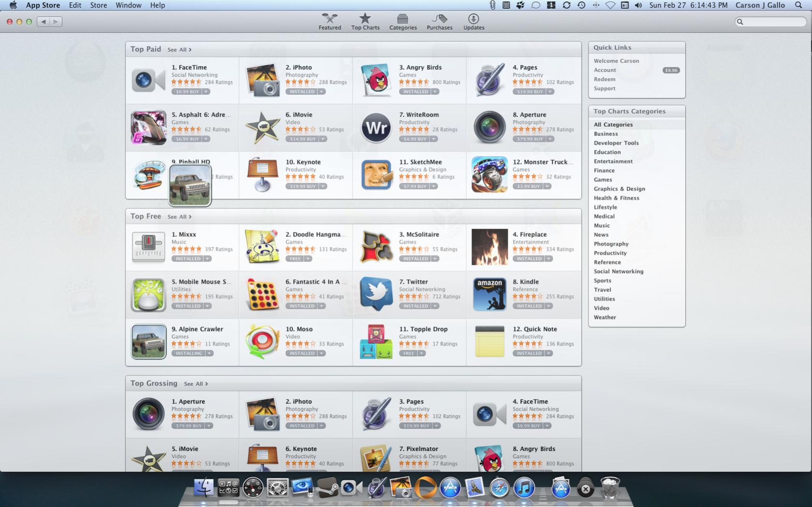Go forward with the toolbar forward arrow

tap(56, 22)
